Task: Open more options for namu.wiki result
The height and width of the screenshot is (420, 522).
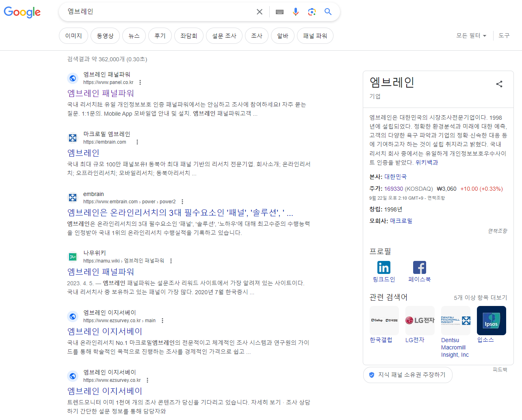Action: (x=171, y=261)
